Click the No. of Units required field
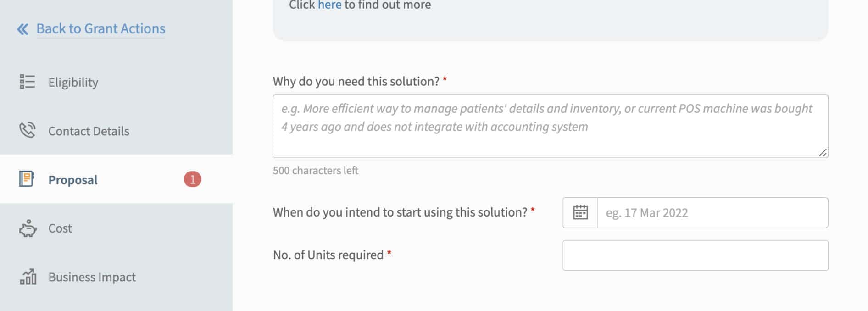868x311 pixels. tap(695, 255)
